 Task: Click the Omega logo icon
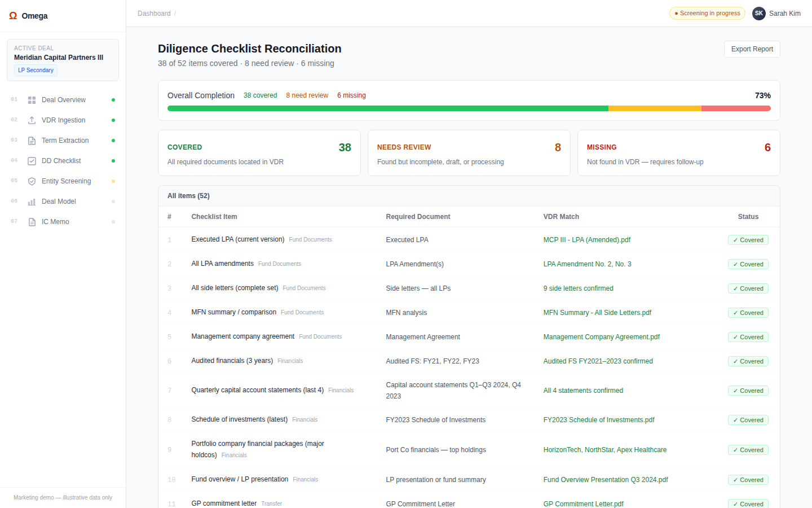pyautogui.click(x=13, y=16)
